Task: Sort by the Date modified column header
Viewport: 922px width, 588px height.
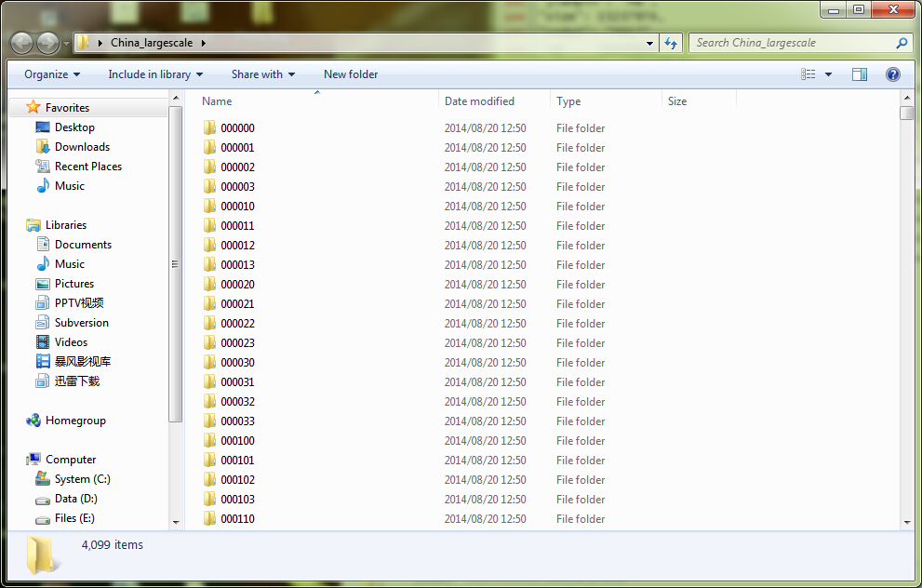Action: pyautogui.click(x=495, y=101)
